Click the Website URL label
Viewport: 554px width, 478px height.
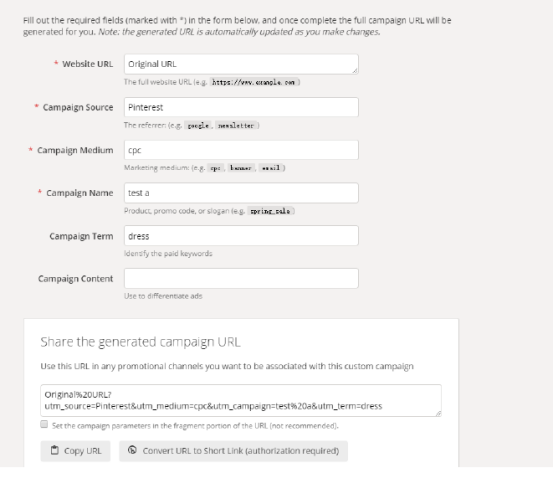[88, 64]
